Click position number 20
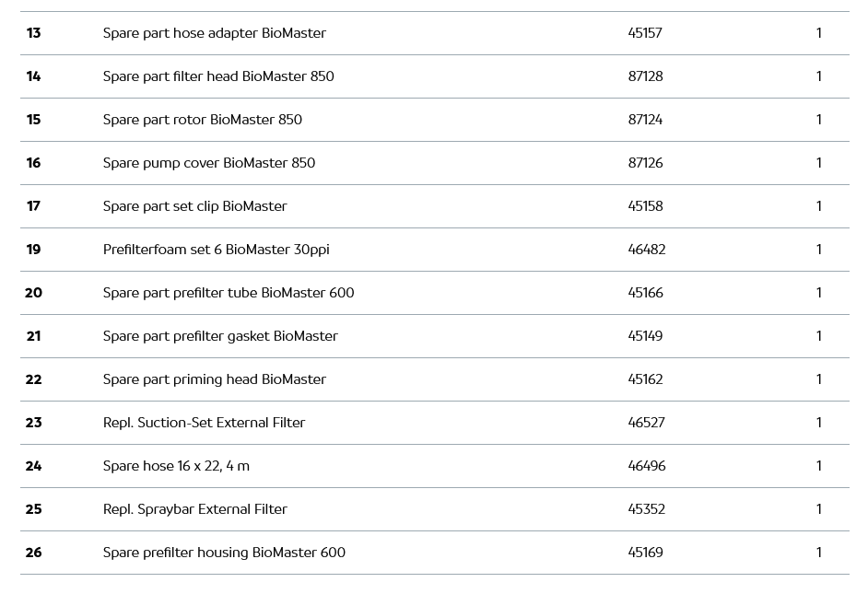This screenshot has width=868, height=594. [x=33, y=293]
